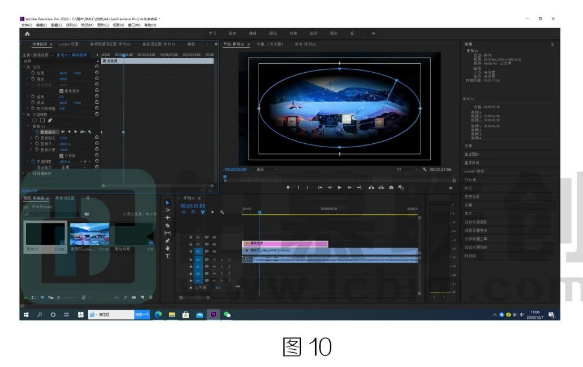
Task: Click the timeline horizontal zoom scroll bar
Action: 194,297
